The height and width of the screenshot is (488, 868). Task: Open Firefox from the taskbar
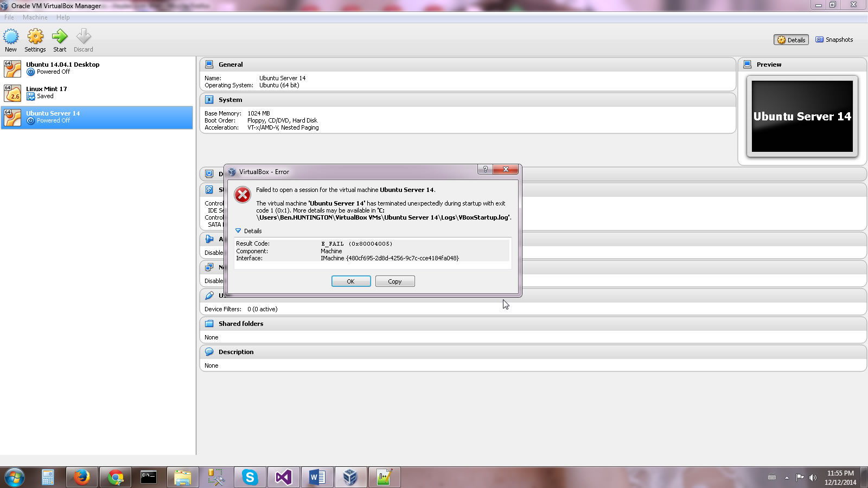pyautogui.click(x=82, y=477)
